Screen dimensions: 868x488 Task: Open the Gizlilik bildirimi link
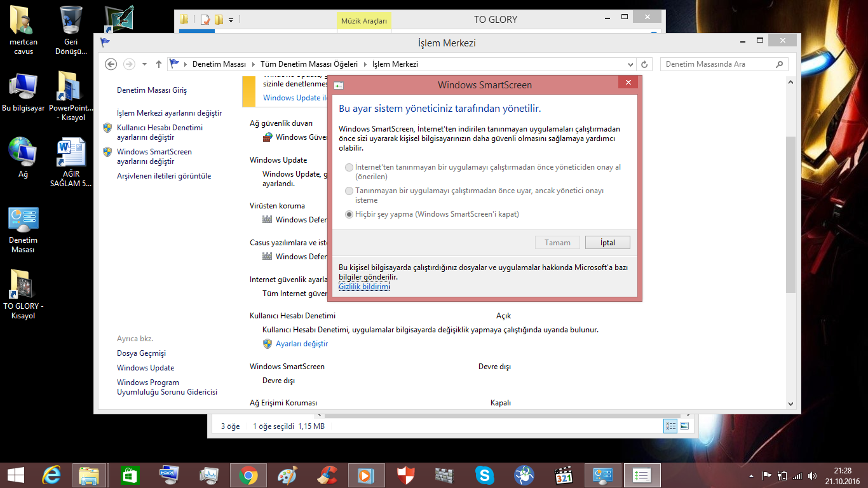point(364,287)
